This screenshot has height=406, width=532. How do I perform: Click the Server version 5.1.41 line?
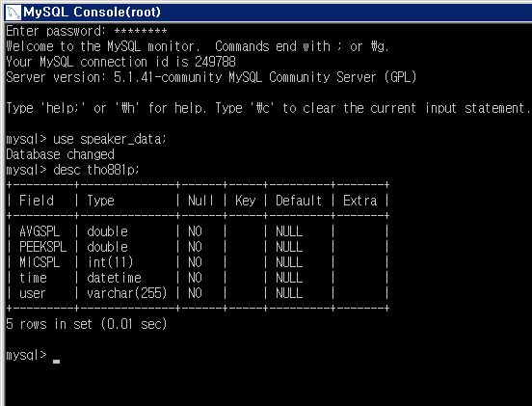211,77
